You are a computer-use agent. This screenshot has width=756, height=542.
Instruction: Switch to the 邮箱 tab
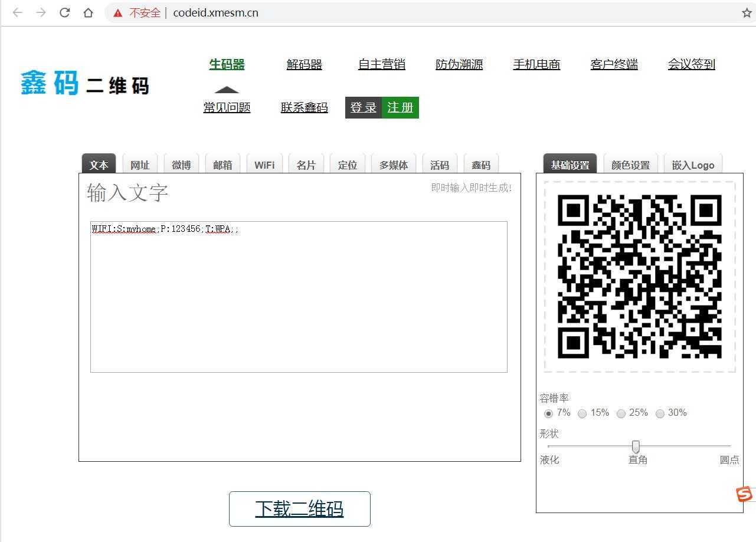tap(222, 165)
